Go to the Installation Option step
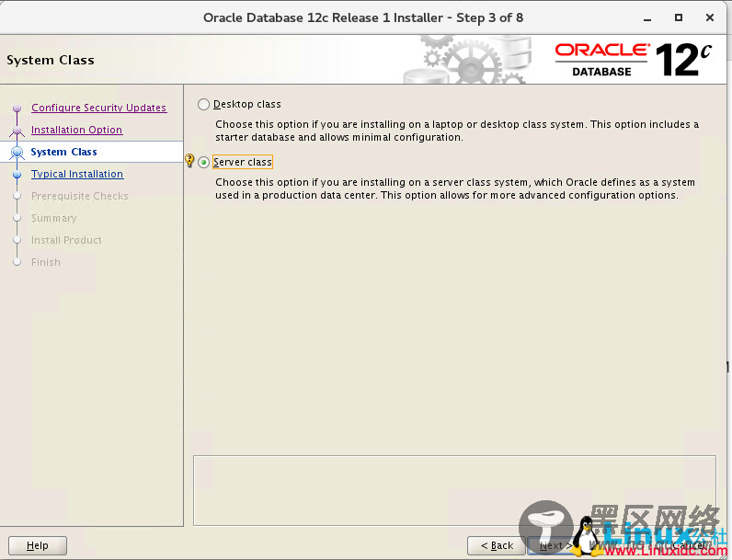732x560 pixels. coord(76,130)
